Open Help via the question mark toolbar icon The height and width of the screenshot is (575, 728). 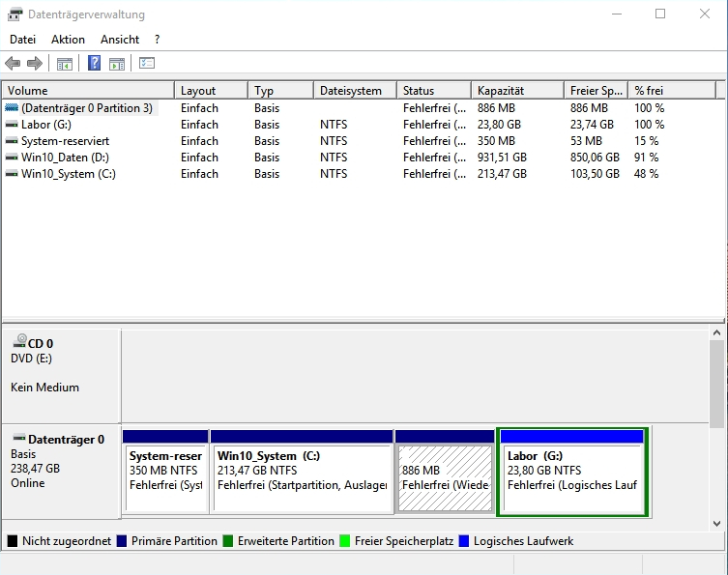point(94,63)
